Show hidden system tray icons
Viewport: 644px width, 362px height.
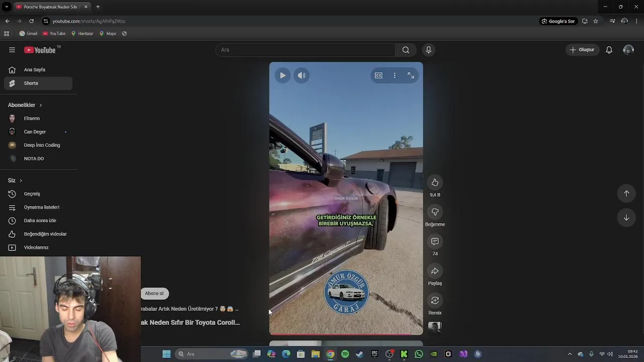[x=570, y=354]
